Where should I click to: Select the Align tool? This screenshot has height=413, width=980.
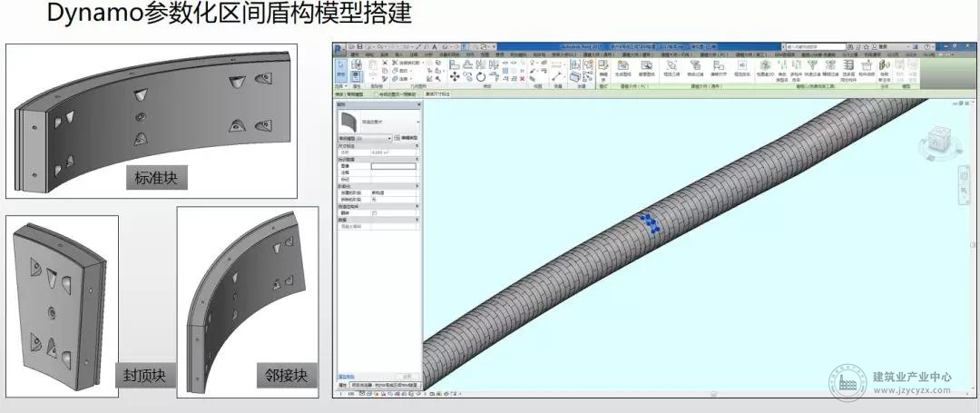(455, 64)
